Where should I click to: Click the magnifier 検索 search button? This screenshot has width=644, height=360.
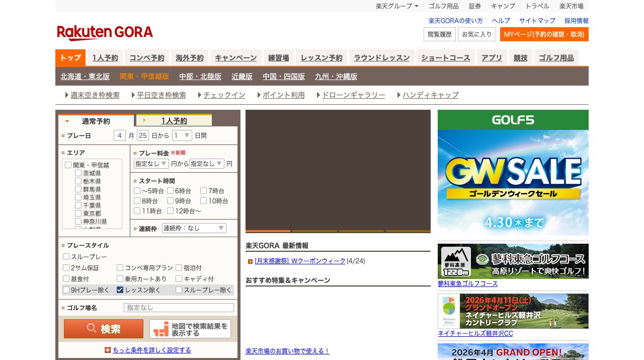point(104,329)
